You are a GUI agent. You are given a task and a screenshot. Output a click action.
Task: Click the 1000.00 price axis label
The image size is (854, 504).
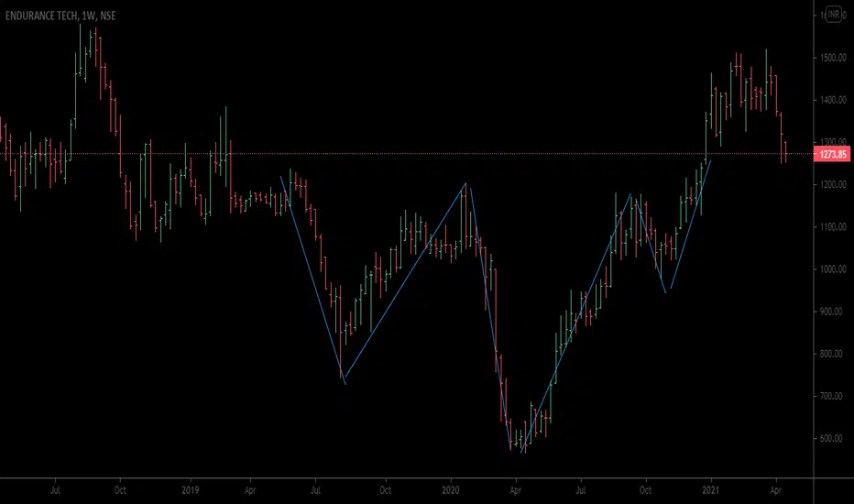833,269
